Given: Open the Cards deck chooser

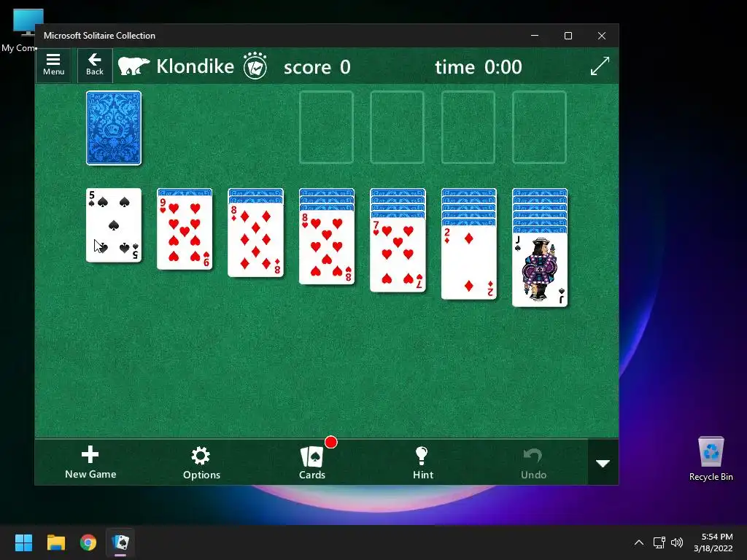Looking at the screenshot, I should pyautogui.click(x=312, y=463).
